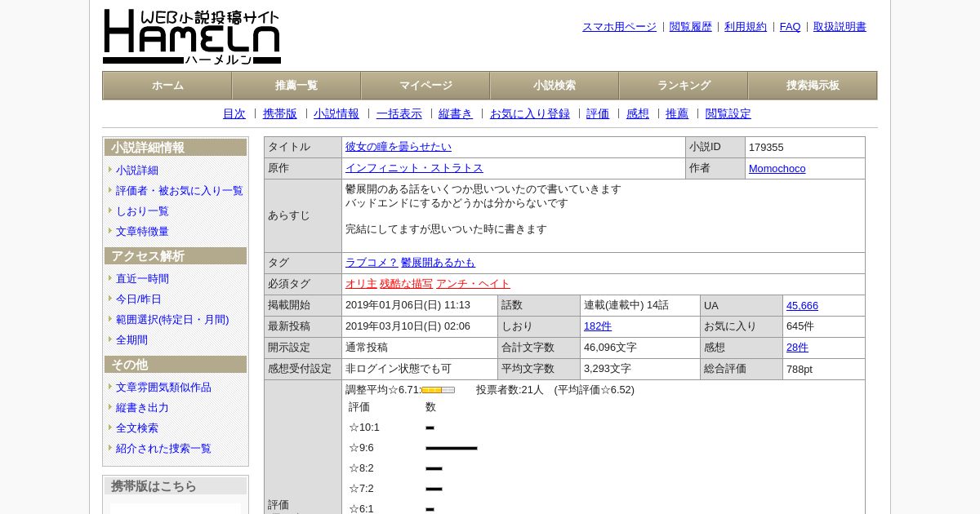This screenshot has width=980, height=514.
Task: Open 感想 in sub menu
Action: pos(638,114)
